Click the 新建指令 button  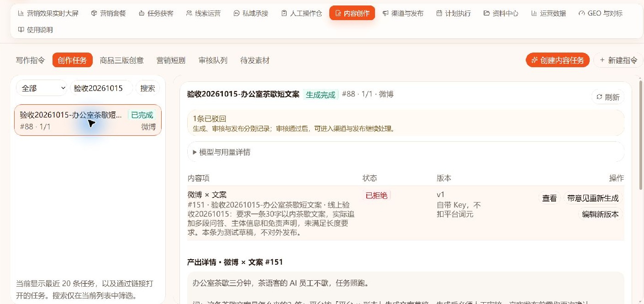618,60
